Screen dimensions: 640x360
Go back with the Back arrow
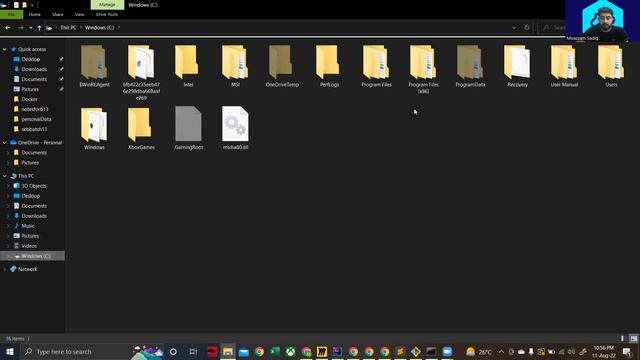[x=8, y=28]
